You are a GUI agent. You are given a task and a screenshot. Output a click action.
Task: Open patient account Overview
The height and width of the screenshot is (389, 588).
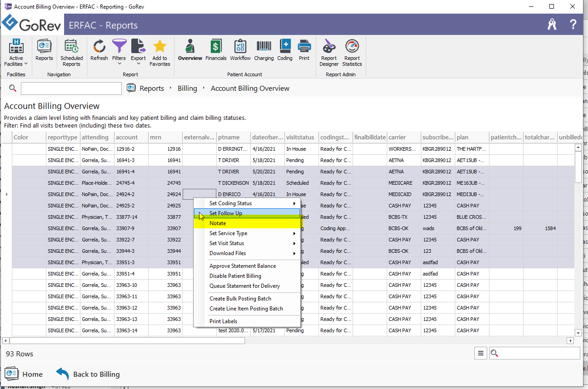click(190, 50)
